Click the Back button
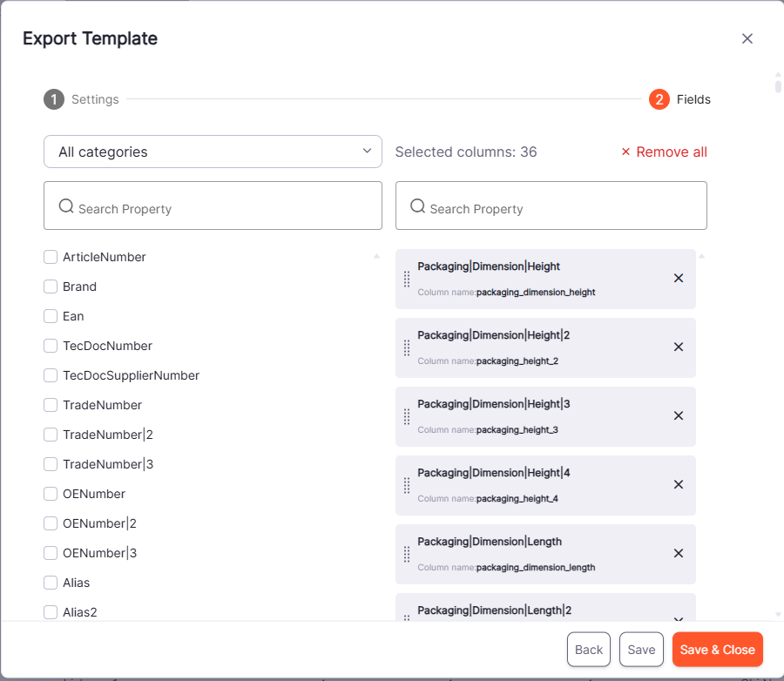Viewport: 784px width, 681px height. coord(589,650)
